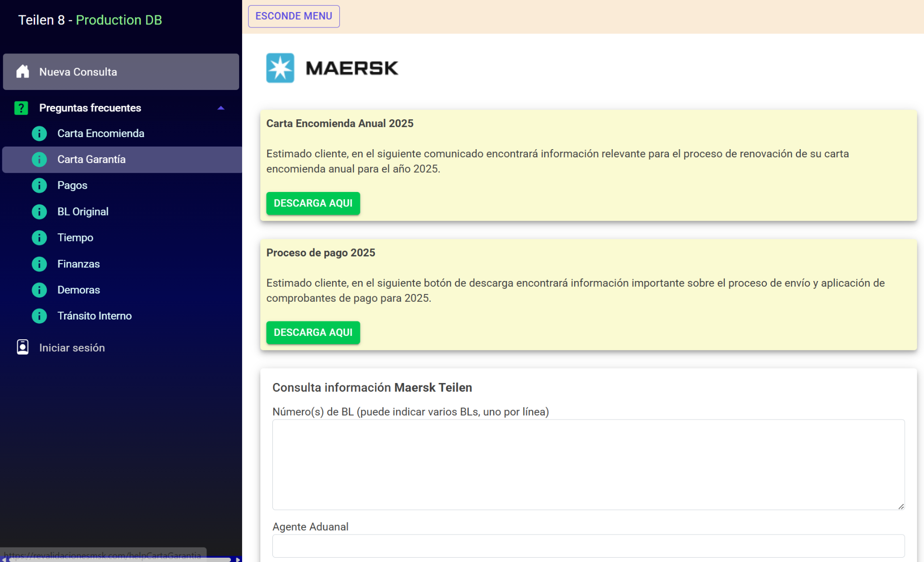The image size is (924, 562).
Task: Click the badge icon for Iniciar sesión
Action: tap(23, 347)
